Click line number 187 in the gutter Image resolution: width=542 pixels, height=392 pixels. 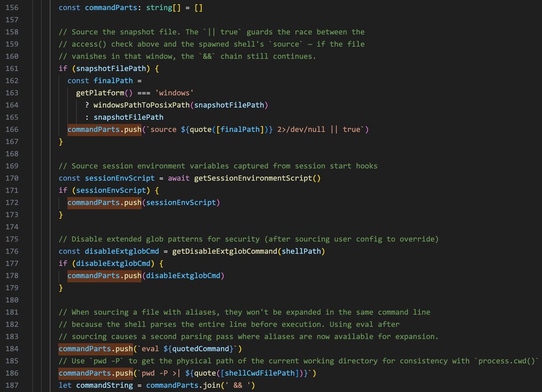click(12, 385)
